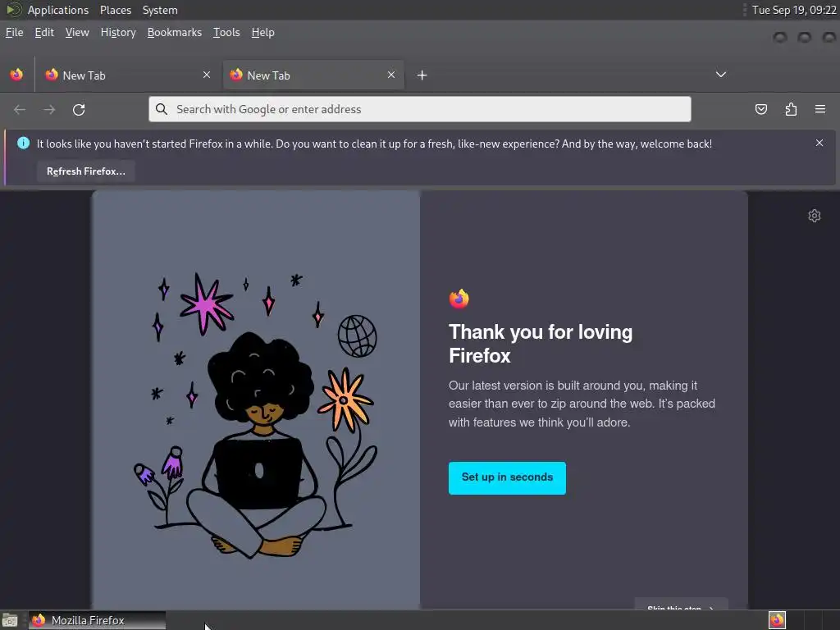The image size is (840, 630).
Task: Open the Places system menu
Action: pos(116,10)
